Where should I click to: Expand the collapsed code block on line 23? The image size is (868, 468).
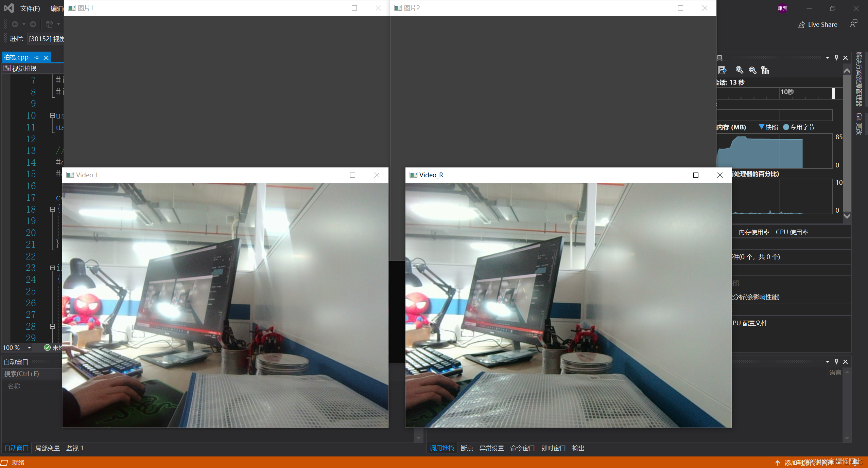click(52, 268)
